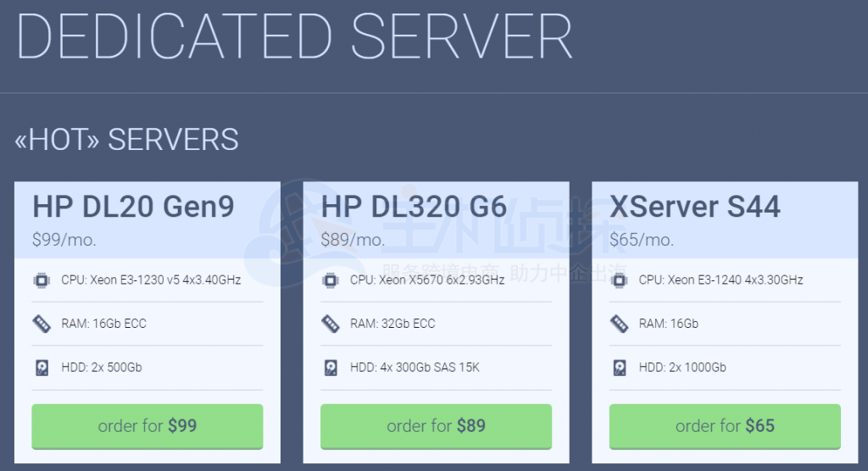Order the HP DL320 G6 for $89
The image size is (868, 471).
coord(437,426)
